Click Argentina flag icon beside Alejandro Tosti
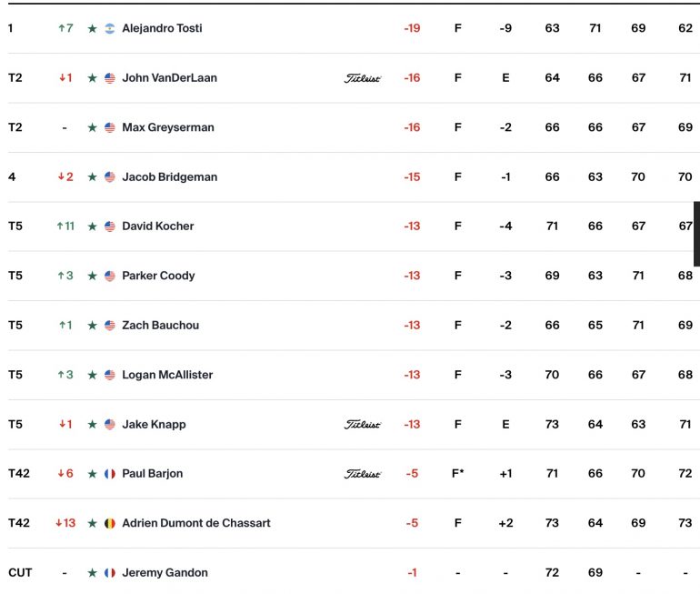Screen dimensions: 700x594 click(110, 28)
